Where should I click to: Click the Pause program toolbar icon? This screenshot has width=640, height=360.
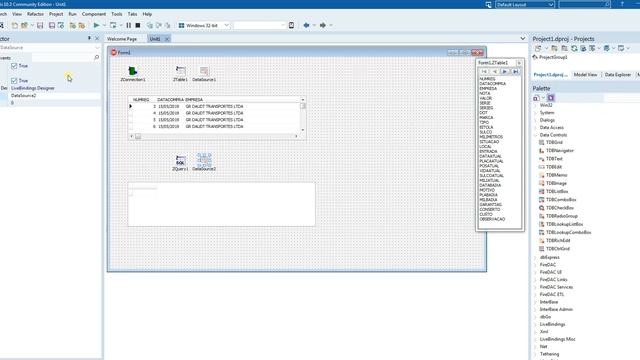[129, 25]
